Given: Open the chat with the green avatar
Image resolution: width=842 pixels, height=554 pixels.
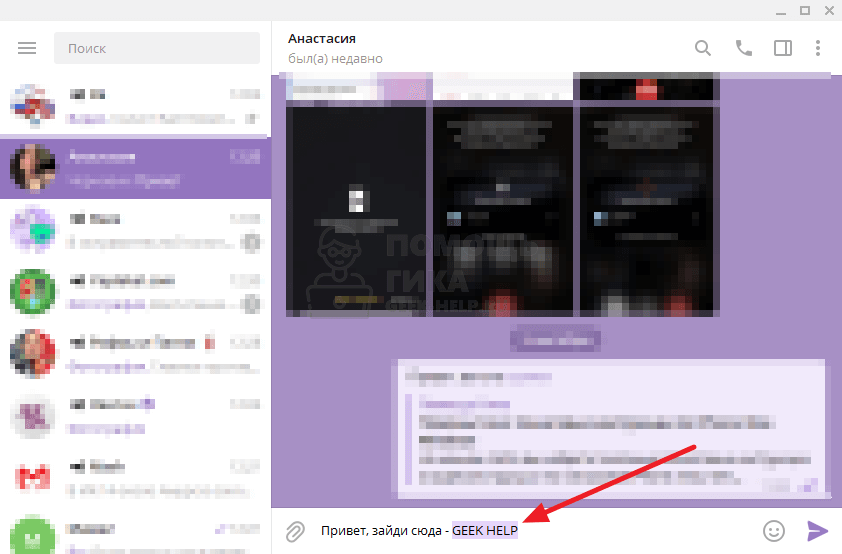Looking at the screenshot, I should [x=135, y=291].
